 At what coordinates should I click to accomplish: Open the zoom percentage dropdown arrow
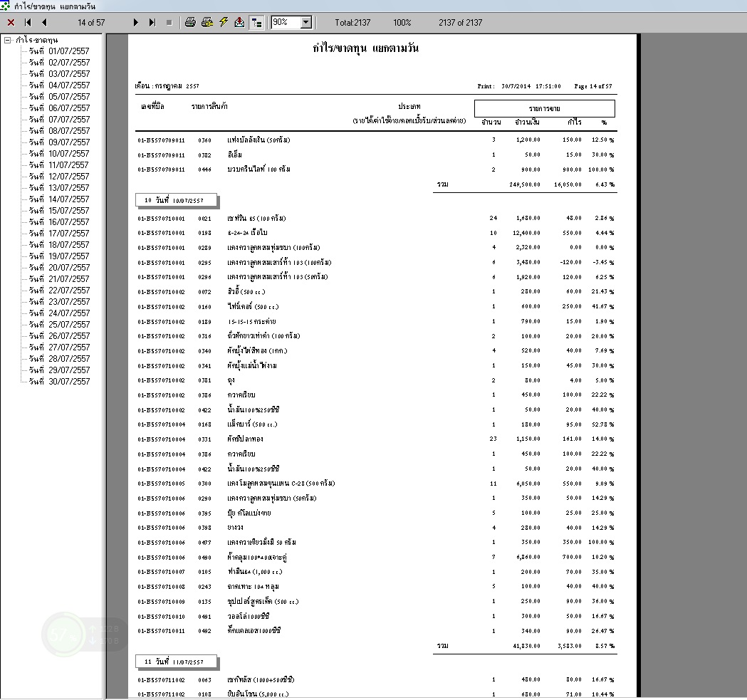click(x=306, y=22)
